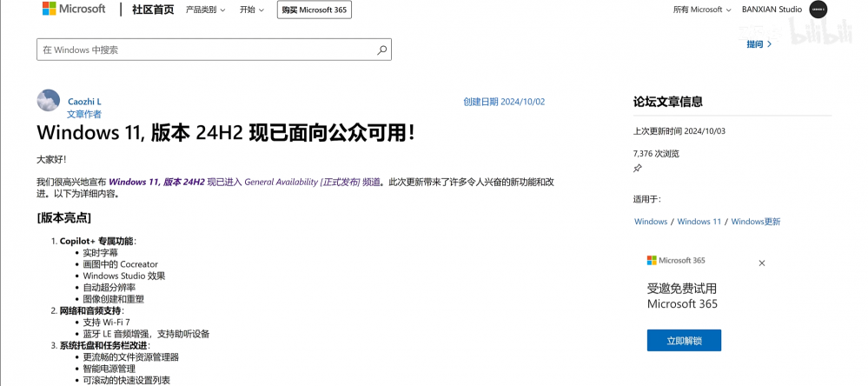The width and height of the screenshot is (868, 386).
Task: Open the 社区首页 link
Action: click(153, 10)
